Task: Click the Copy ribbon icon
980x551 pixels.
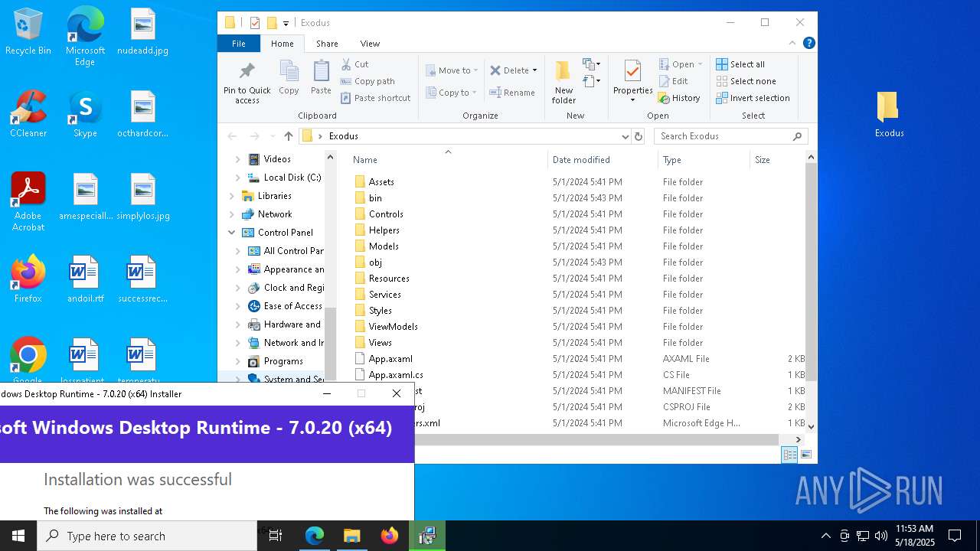Action: coord(289,78)
